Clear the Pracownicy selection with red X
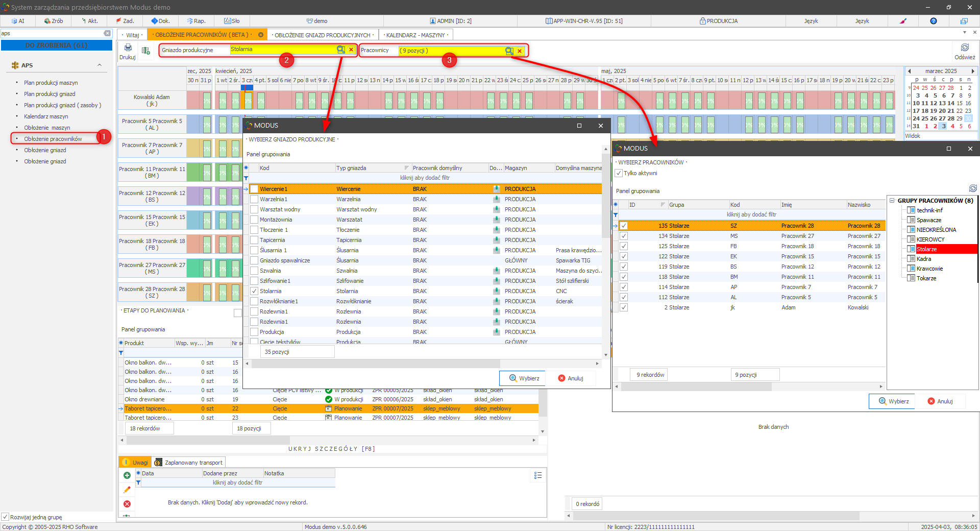Viewport: 980px width, 531px height. click(520, 51)
